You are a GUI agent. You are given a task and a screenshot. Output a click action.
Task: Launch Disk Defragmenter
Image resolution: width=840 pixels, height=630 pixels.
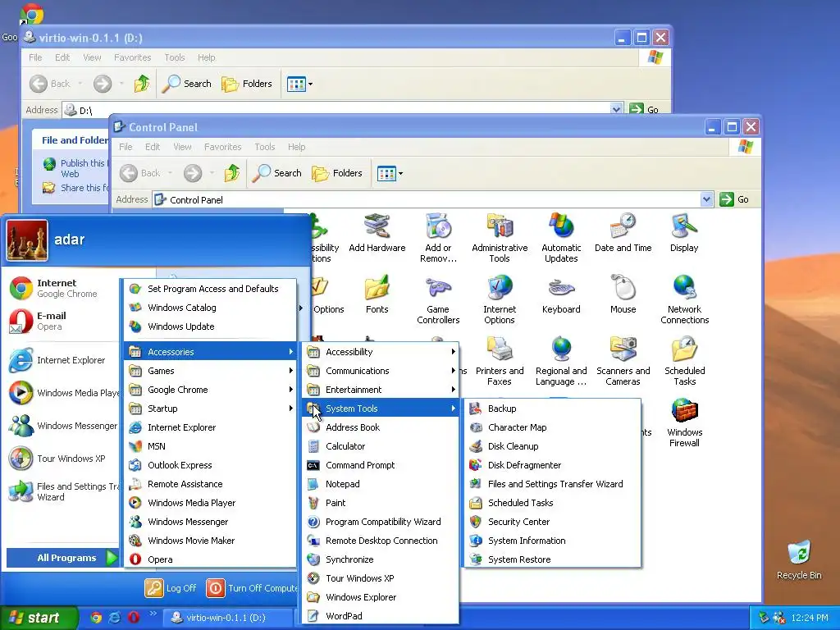coord(552,465)
